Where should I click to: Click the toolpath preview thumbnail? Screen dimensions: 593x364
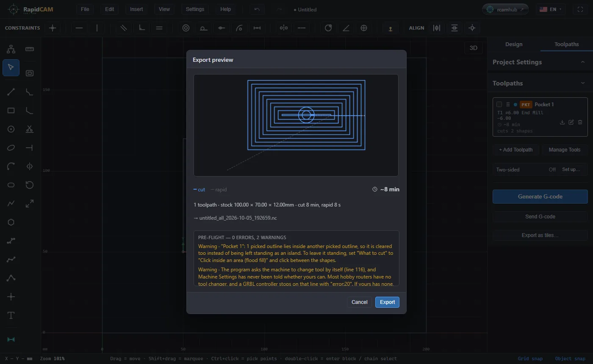click(x=296, y=125)
